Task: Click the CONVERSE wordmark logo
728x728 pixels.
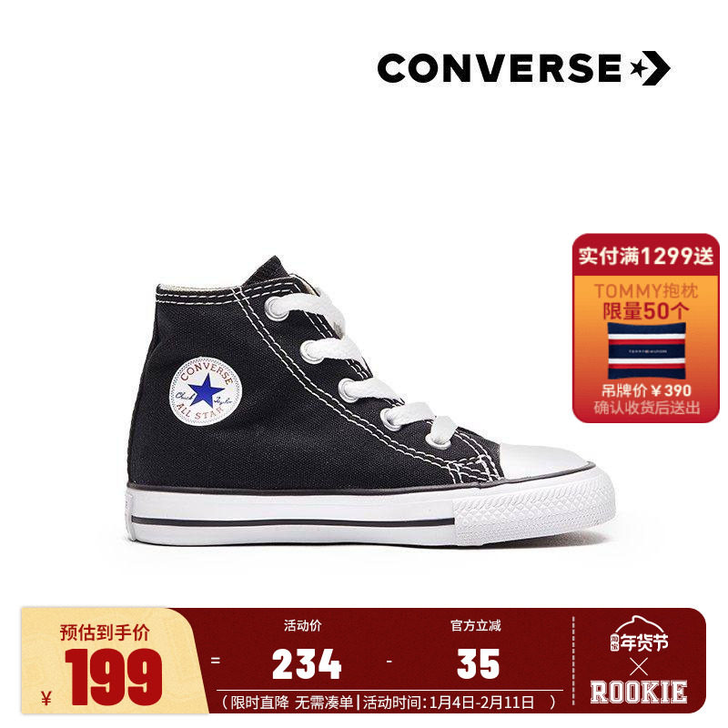Action: (499, 68)
